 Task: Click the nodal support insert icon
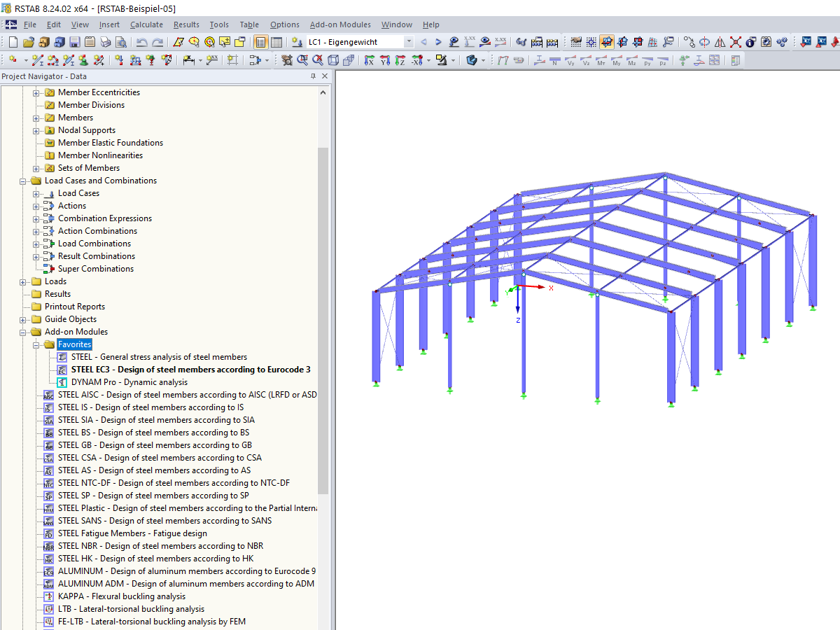(x=83, y=61)
